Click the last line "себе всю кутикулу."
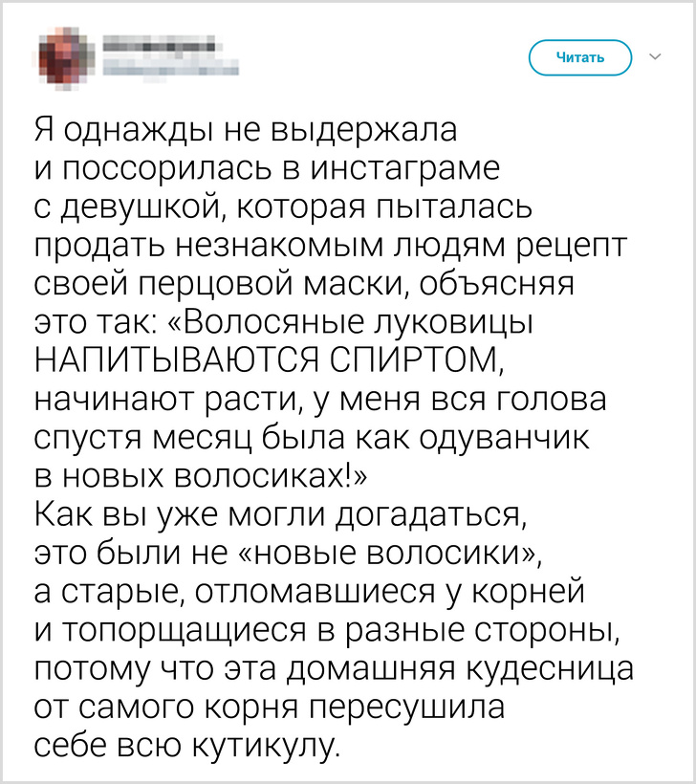 point(186,745)
